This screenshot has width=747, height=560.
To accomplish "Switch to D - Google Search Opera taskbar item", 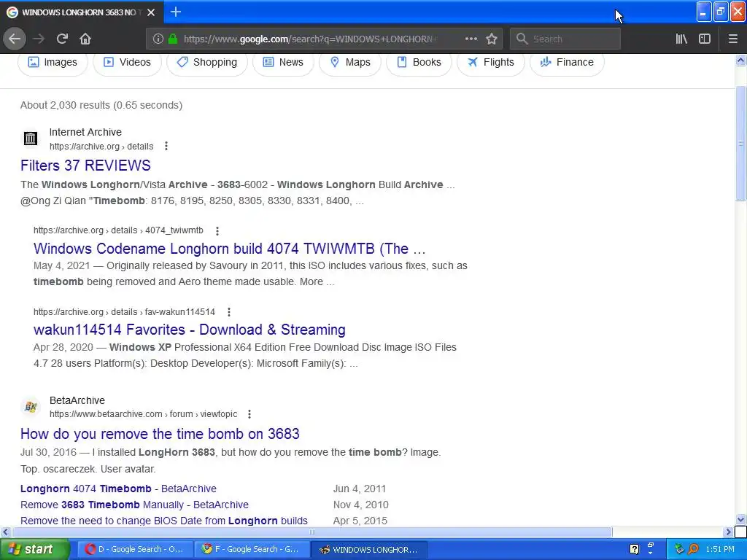I will click(135, 550).
